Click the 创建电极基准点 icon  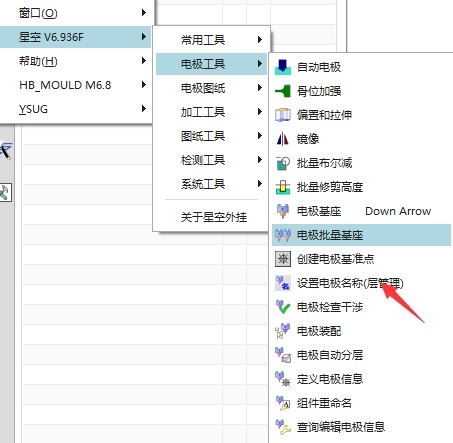coord(283,259)
